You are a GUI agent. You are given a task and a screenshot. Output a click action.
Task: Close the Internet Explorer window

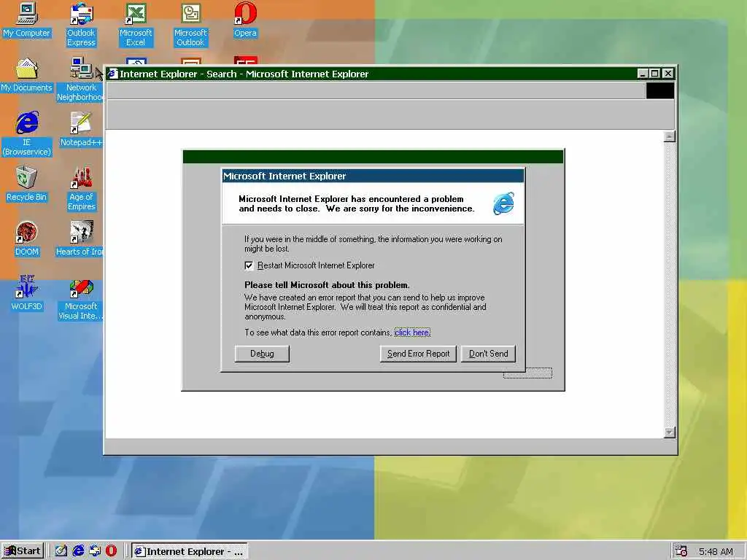(x=668, y=74)
